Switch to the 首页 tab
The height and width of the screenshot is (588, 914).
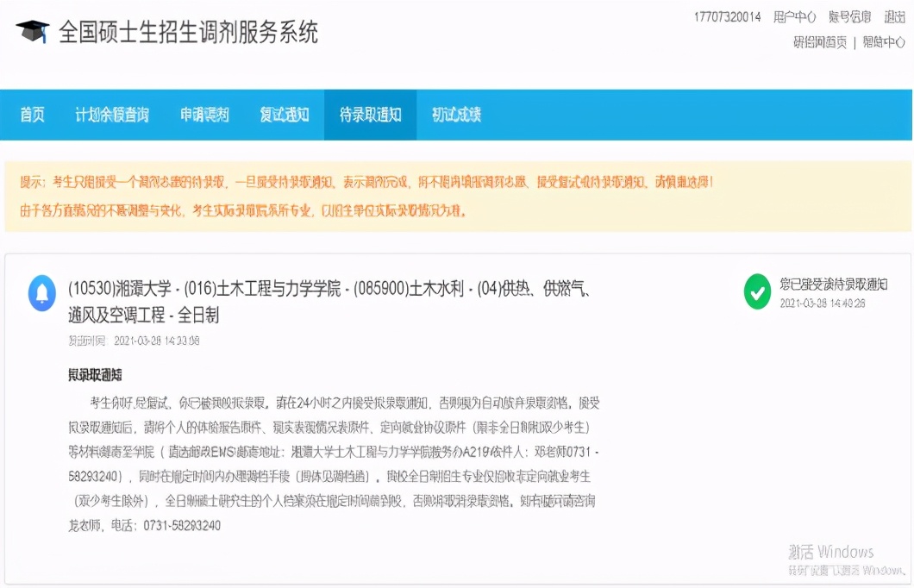click(x=31, y=116)
